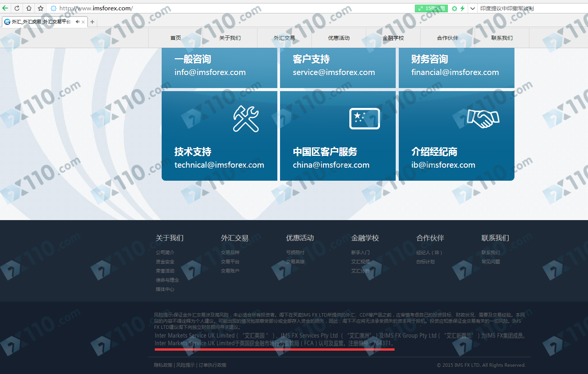Go to browser home page icon
588x374 pixels.
pyautogui.click(x=29, y=8)
